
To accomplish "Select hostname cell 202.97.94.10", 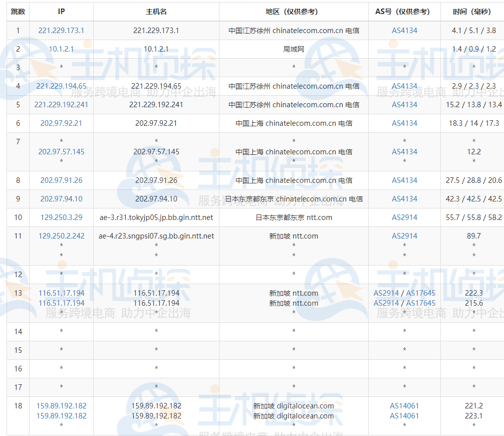I will pos(156,199).
